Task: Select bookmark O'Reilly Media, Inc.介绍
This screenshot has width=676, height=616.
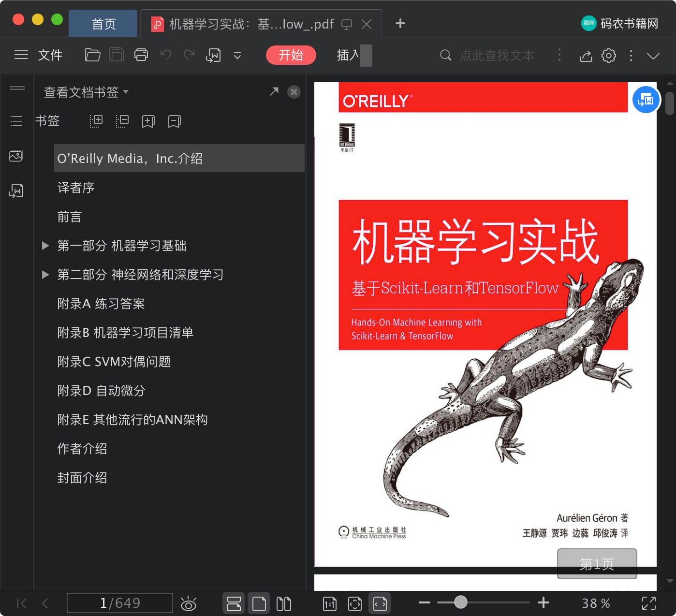Action: 179,158
